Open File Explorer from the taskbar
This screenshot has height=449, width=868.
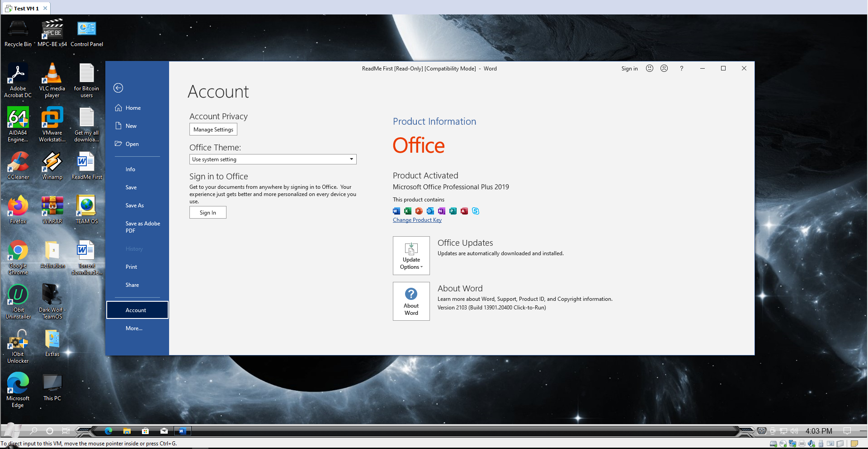pos(127,431)
